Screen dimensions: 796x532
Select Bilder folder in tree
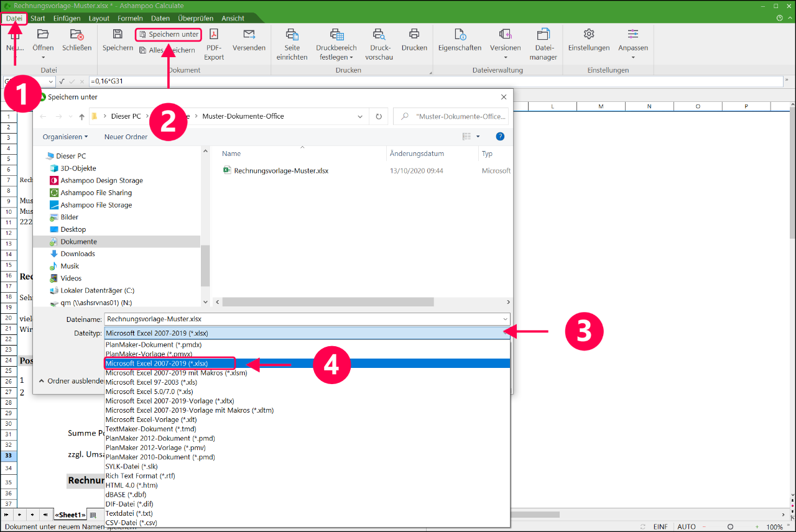point(69,217)
